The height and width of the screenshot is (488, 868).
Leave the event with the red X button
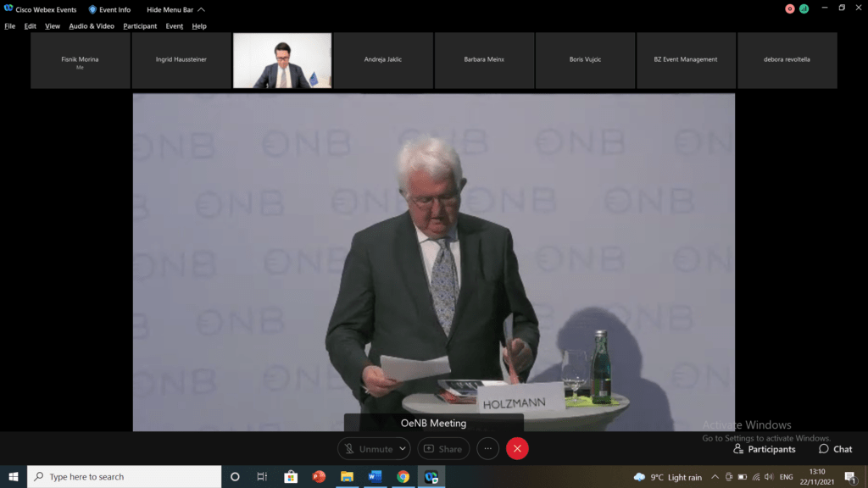click(517, 449)
